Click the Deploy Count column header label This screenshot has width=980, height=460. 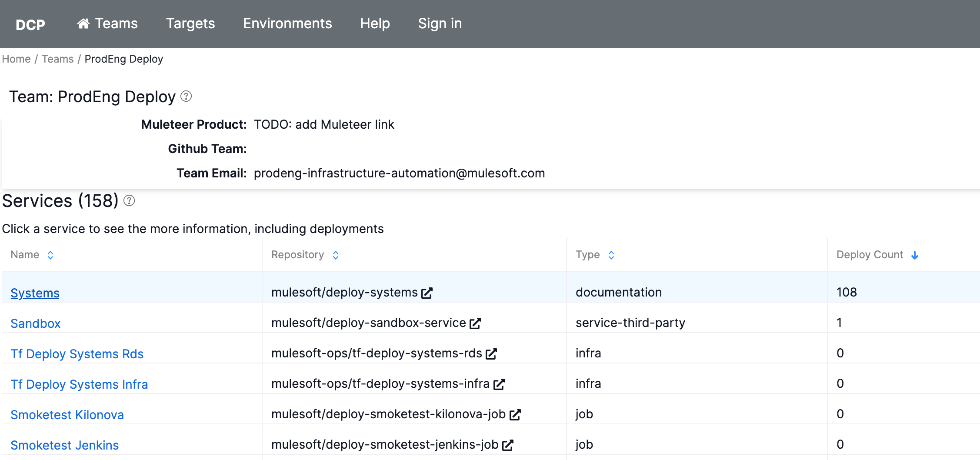click(x=870, y=255)
